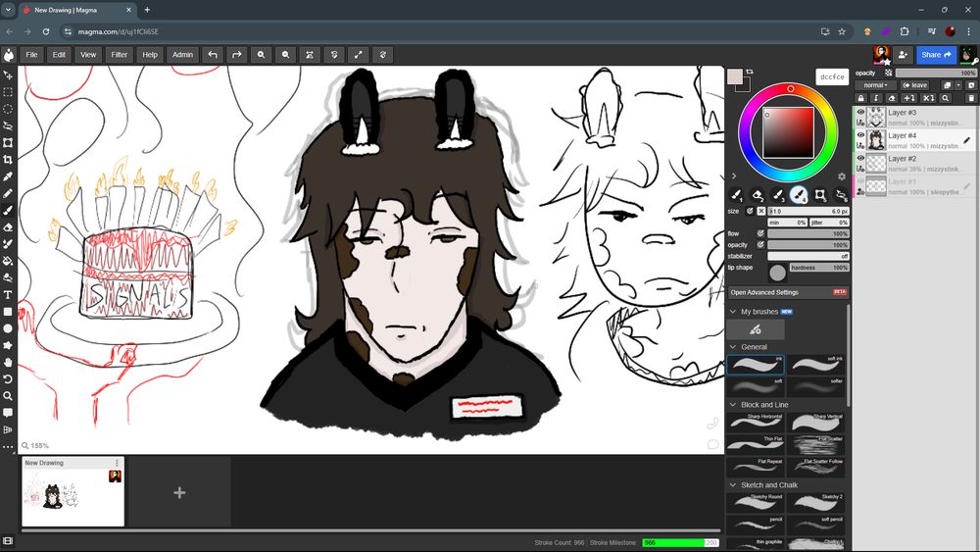The height and width of the screenshot is (552, 980).
Task: Open the Filter menu
Action: click(x=119, y=55)
